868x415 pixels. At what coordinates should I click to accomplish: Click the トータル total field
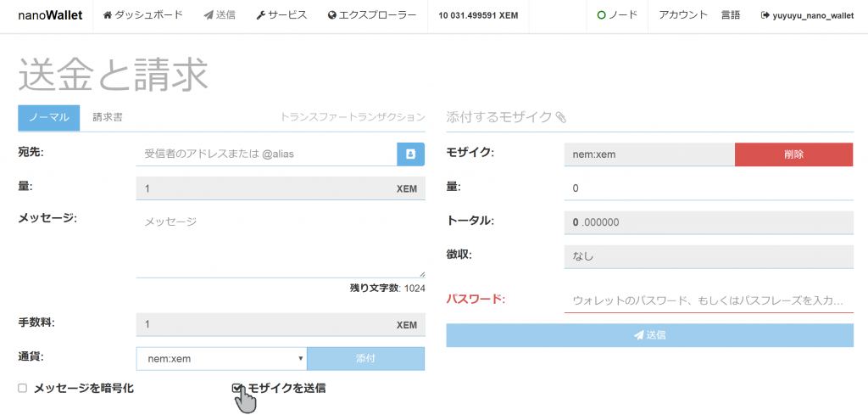click(x=709, y=222)
